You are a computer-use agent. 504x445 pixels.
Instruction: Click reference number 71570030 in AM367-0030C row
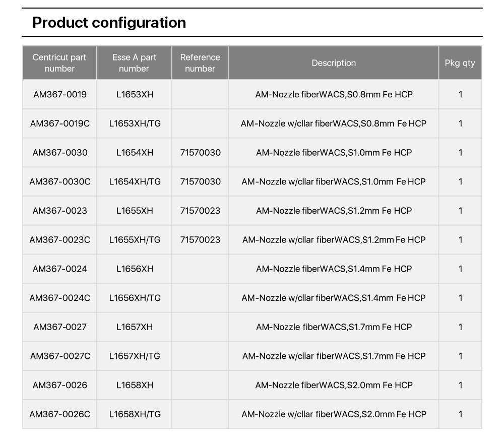[x=200, y=181]
